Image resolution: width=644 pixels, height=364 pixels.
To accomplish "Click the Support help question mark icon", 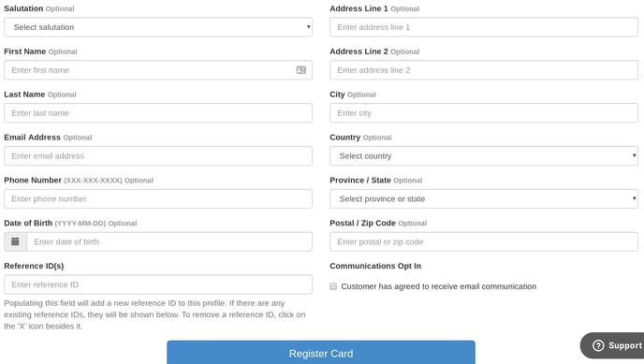I will coord(598,345).
